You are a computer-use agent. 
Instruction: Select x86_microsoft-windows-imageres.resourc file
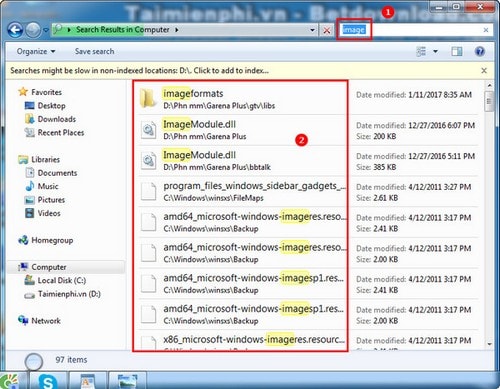242,340
